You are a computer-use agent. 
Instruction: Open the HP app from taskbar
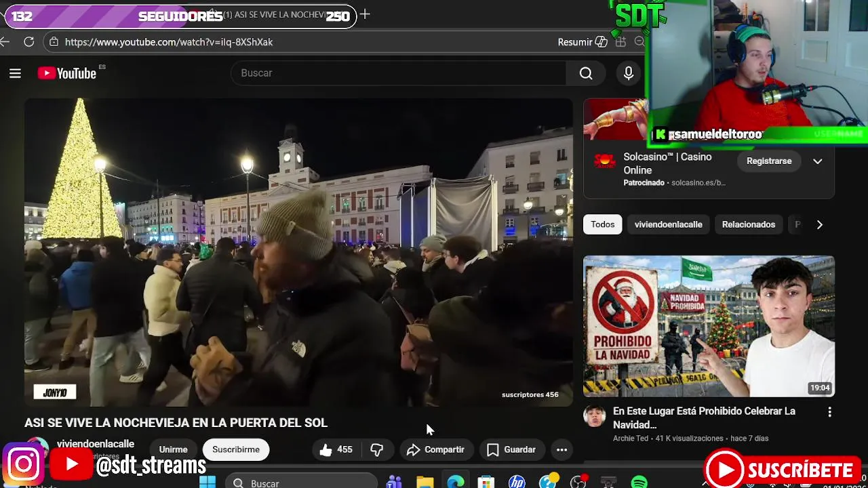[517, 483]
